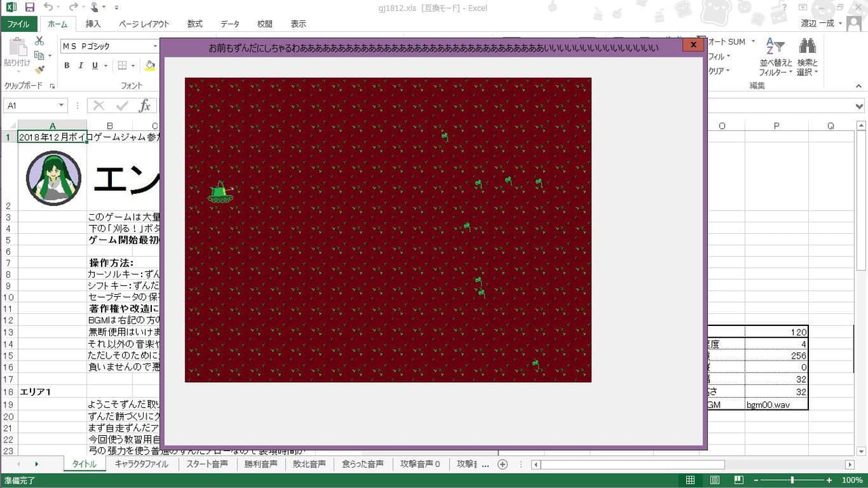Viewport: 868px width, 488px height.
Task: Open the 敗北音声 sheet tab
Action: 309,464
